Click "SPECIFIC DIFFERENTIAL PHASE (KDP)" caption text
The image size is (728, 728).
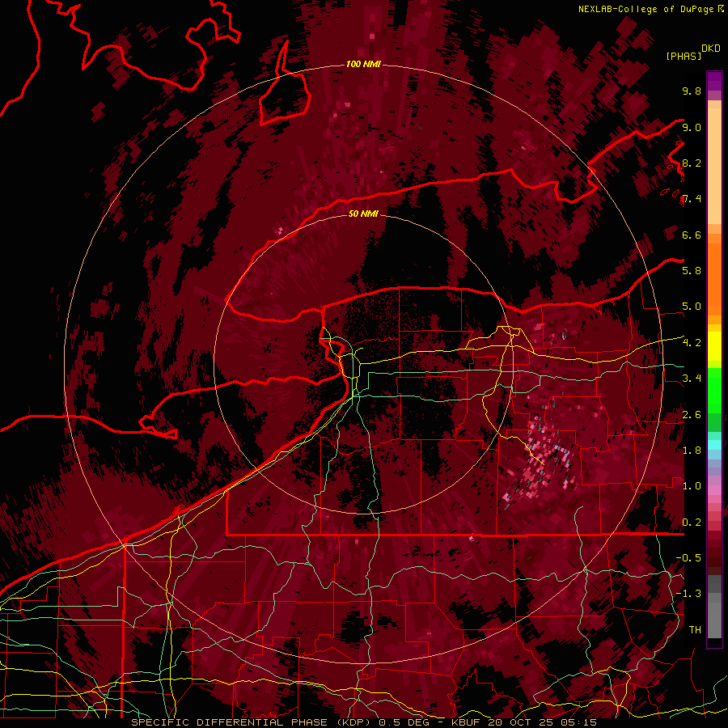tap(249, 722)
